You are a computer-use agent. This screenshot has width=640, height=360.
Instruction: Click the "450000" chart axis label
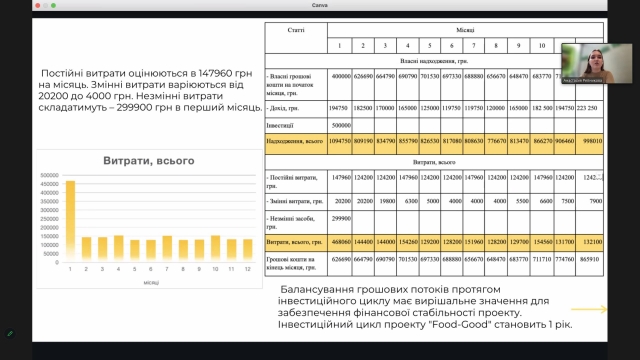point(49,184)
